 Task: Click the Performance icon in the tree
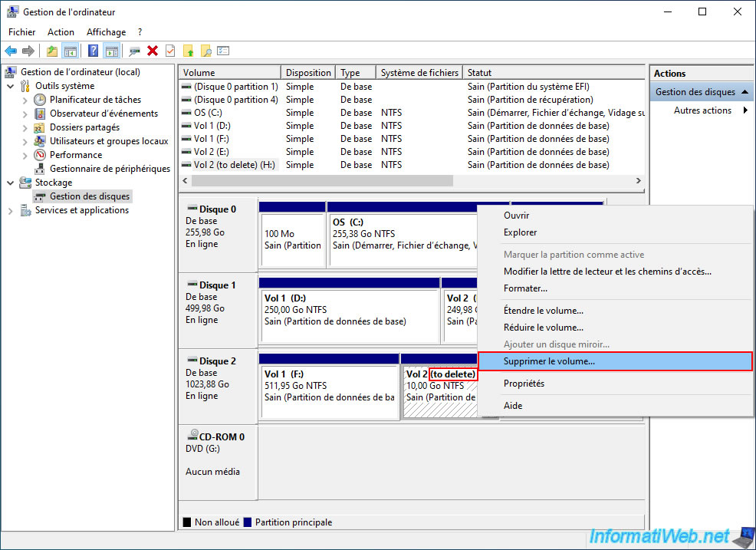click(41, 155)
